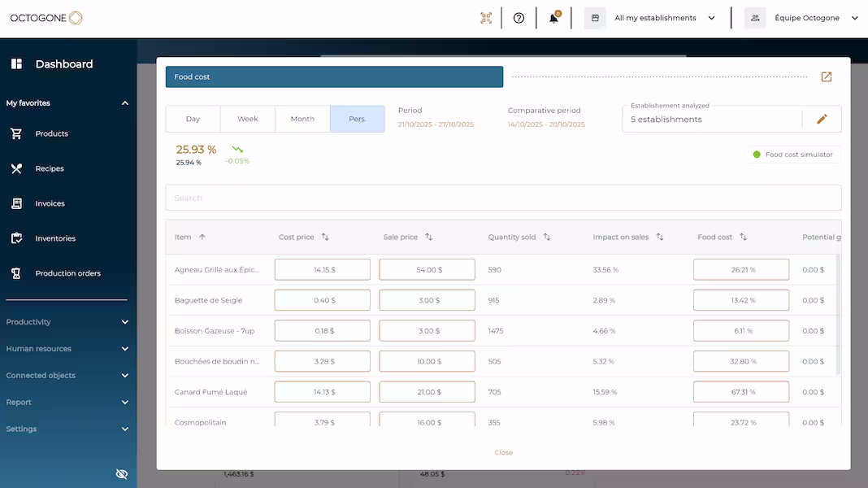The height and width of the screenshot is (488, 868).
Task: Open Invoices from the sidebar
Action: click(x=50, y=203)
